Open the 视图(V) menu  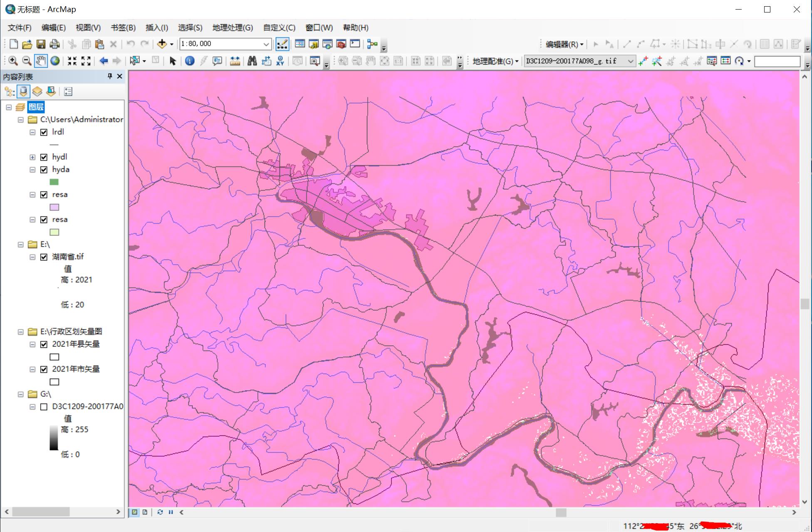(x=88, y=27)
